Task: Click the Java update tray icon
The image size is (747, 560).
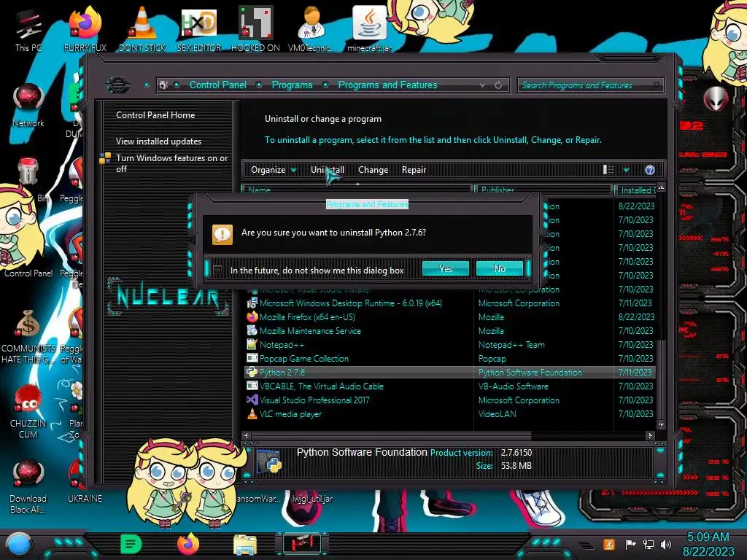Action: pyautogui.click(x=608, y=544)
